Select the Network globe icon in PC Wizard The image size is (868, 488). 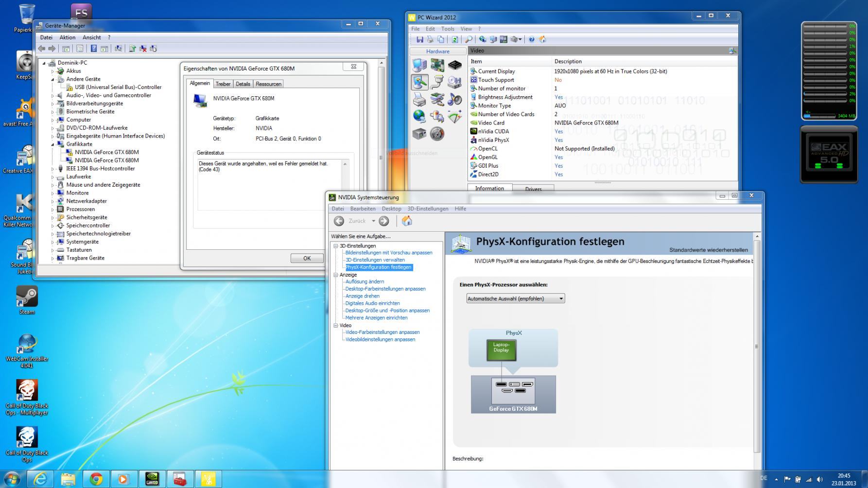pos(419,117)
